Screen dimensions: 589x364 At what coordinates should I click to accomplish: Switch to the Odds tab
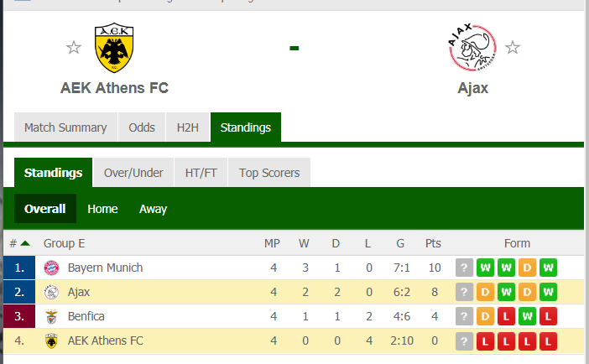click(142, 127)
